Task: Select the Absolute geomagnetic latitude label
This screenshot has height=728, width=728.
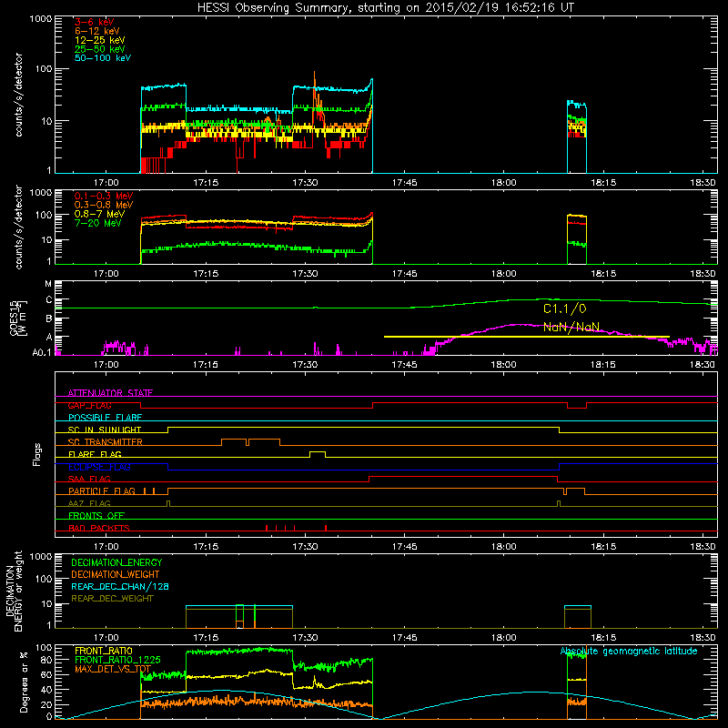Action: point(629,652)
